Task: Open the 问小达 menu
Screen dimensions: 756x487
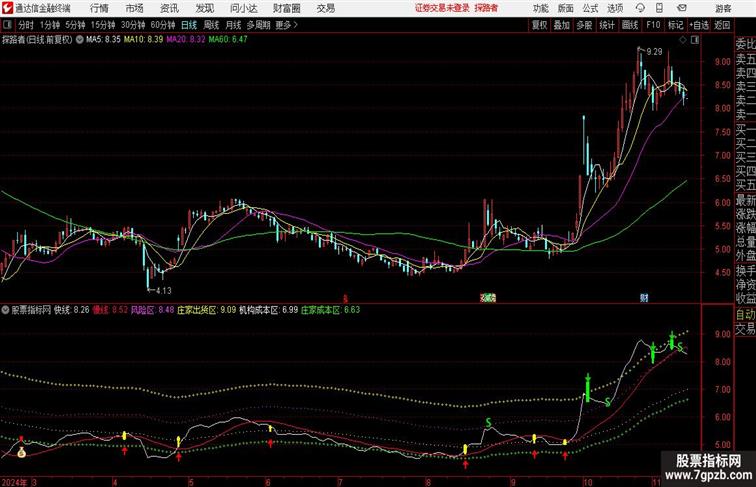Action: (243, 8)
